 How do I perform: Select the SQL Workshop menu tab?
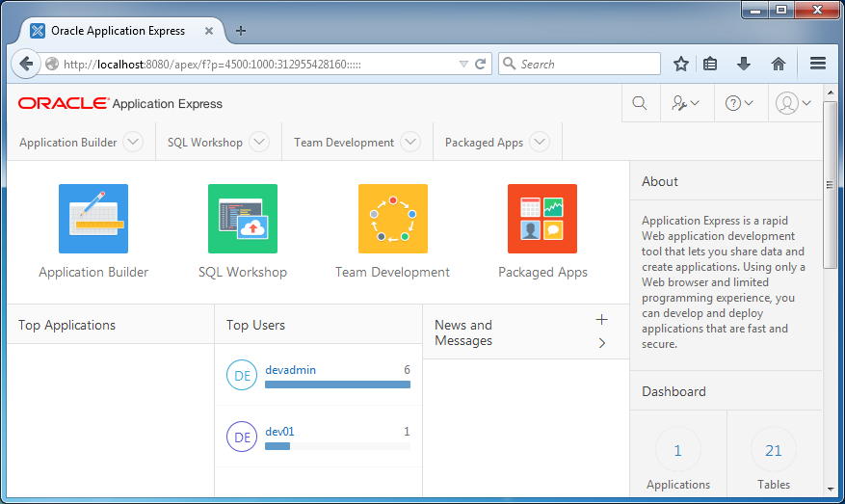[205, 143]
